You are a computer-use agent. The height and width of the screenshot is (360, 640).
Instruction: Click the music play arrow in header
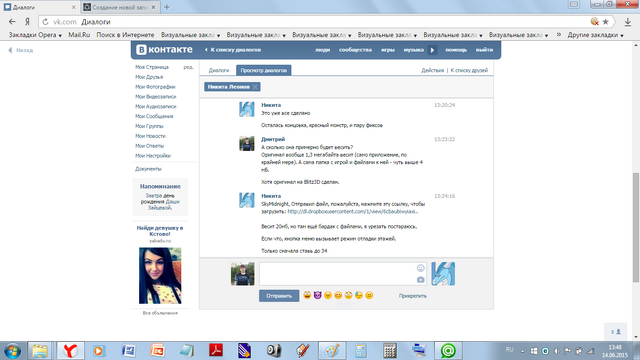pyautogui.click(x=432, y=50)
